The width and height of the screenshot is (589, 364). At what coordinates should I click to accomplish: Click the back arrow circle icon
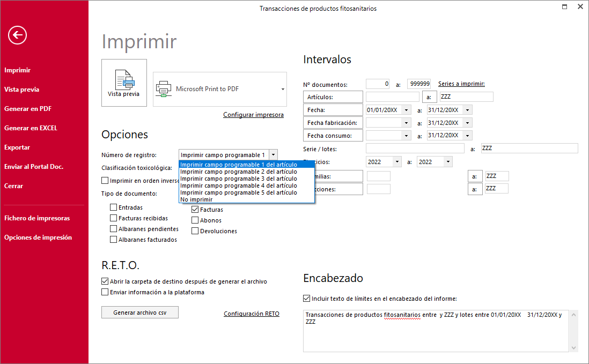[x=17, y=35]
